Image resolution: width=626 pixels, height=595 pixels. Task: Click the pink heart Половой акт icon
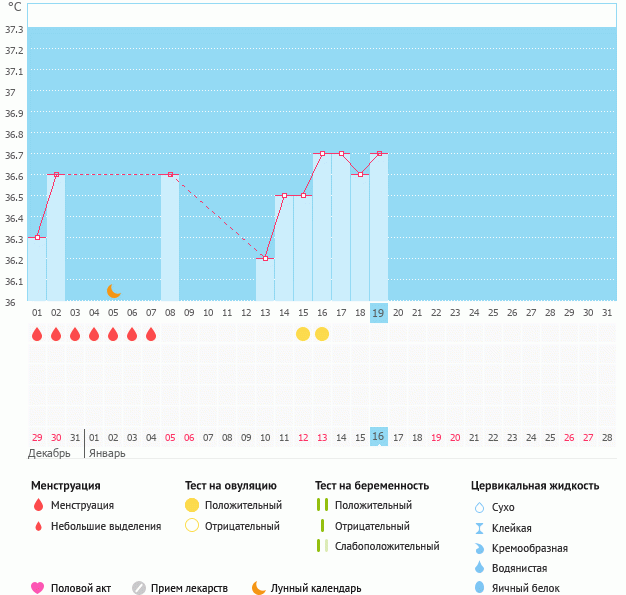point(38,588)
